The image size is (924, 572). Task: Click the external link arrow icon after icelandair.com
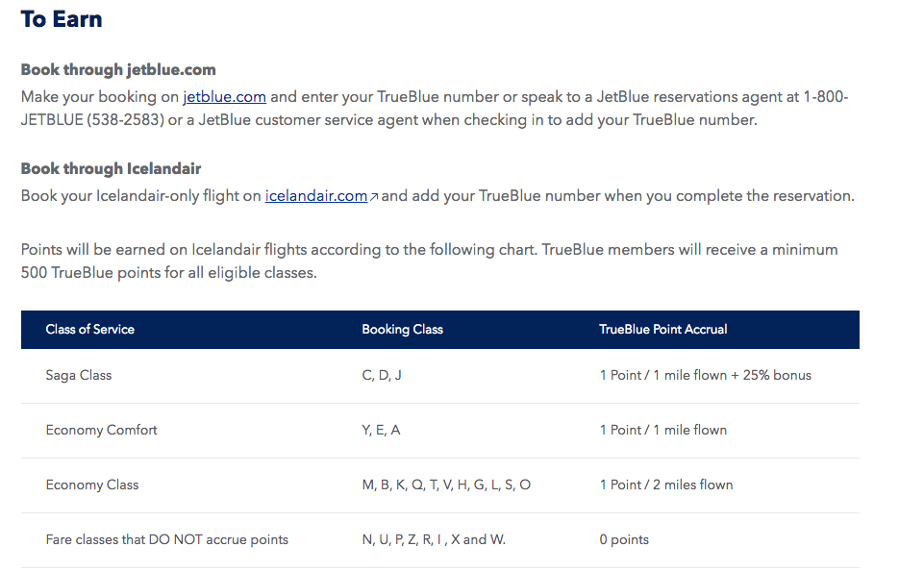374,197
